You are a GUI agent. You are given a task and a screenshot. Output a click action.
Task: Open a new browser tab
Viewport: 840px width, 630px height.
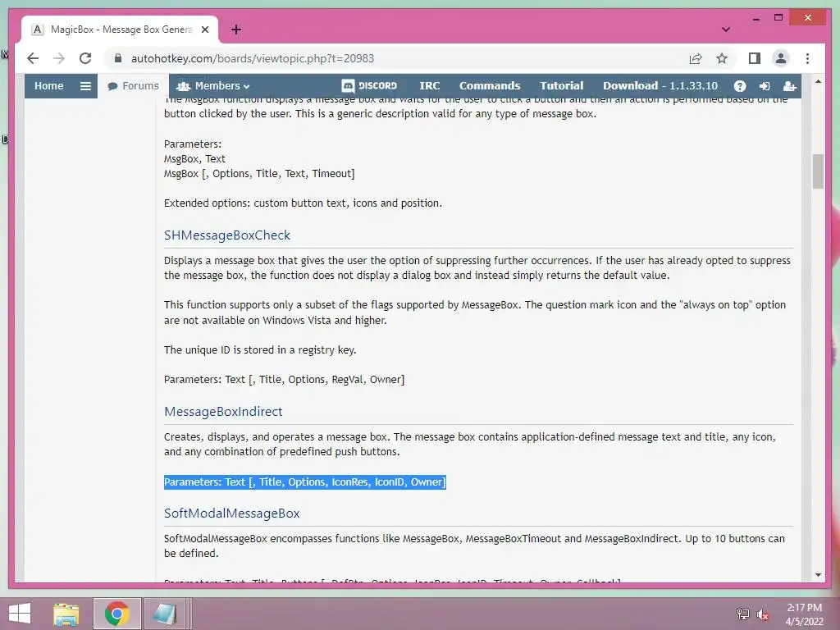[236, 30]
